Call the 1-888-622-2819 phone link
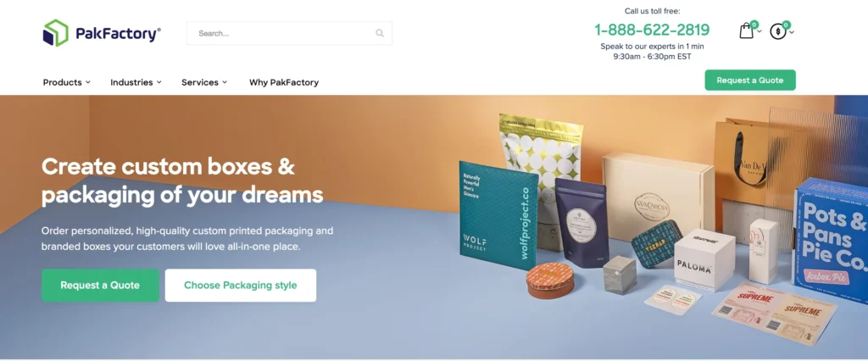The height and width of the screenshot is (361, 868). [652, 30]
